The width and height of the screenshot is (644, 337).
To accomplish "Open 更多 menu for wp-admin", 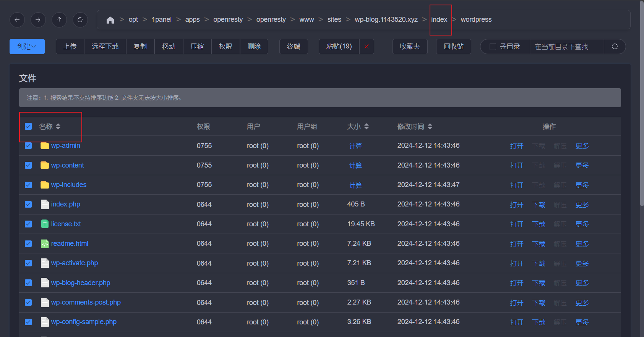I will [x=582, y=146].
